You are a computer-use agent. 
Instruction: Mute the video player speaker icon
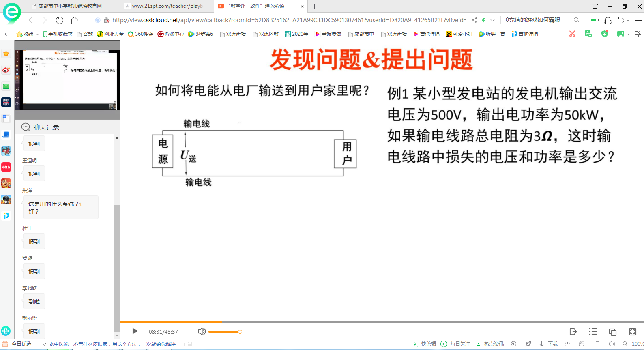pos(202,331)
